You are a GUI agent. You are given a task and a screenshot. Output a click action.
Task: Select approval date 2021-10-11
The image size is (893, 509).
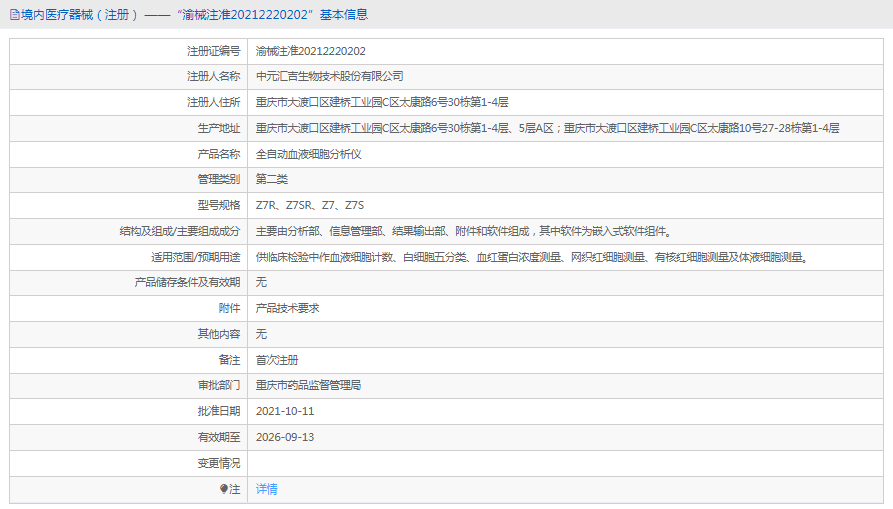pos(285,411)
